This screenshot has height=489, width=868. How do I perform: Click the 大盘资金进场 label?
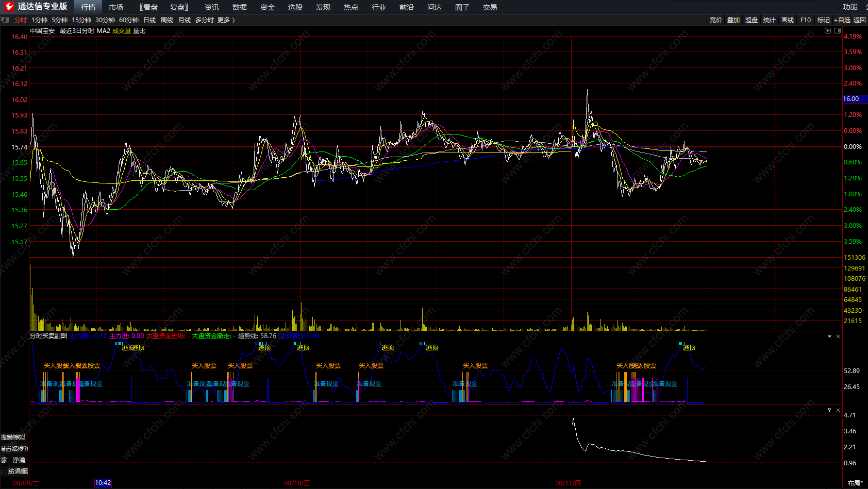point(165,336)
